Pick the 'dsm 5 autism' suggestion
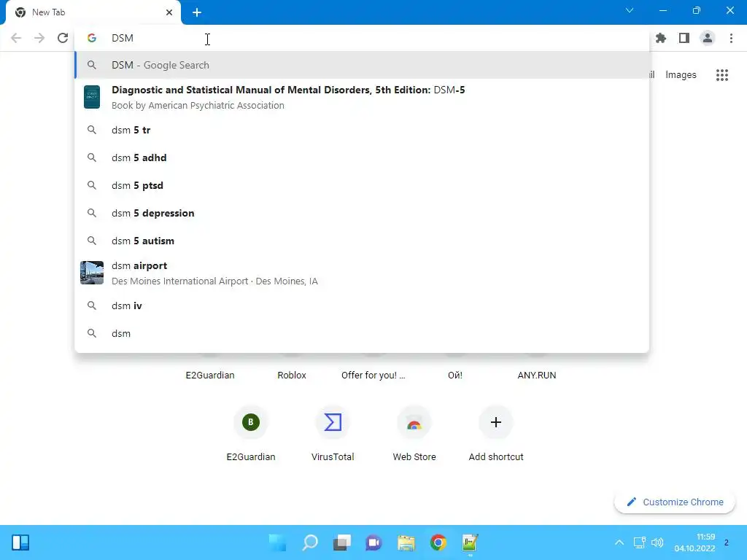This screenshot has width=747, height=560. pyautogui.click(x=362, y=241)
